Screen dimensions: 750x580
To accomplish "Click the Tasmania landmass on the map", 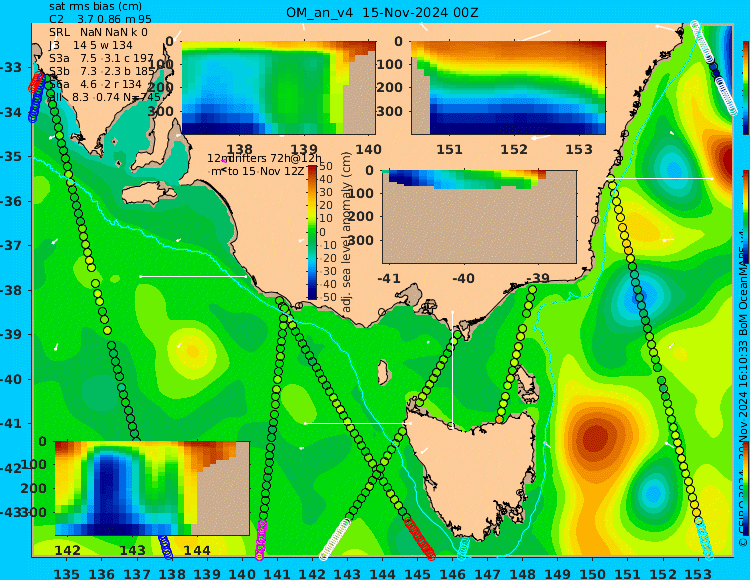I will click(476, 471).
